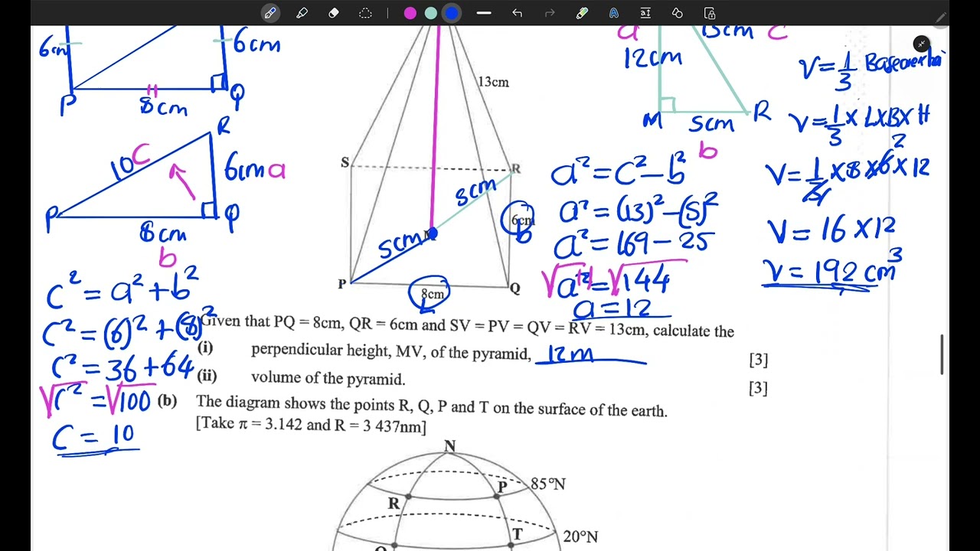
Task: Redo the undone stroke
Action: [x=549, y=13]
